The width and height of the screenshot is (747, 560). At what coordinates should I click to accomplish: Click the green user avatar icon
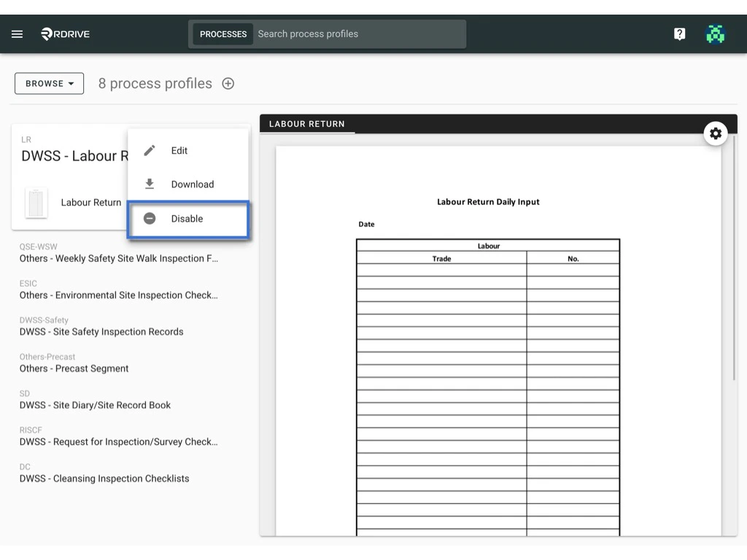click(x=716, y=34)
